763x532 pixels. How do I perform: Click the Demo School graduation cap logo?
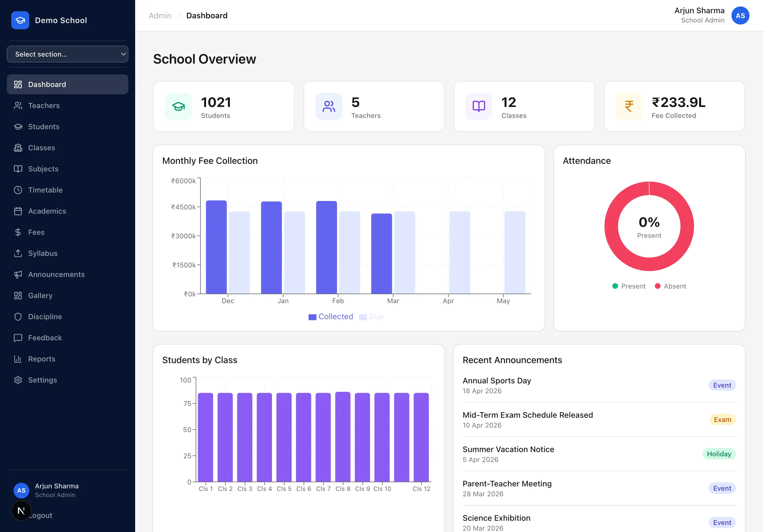(x=20, y=20)
